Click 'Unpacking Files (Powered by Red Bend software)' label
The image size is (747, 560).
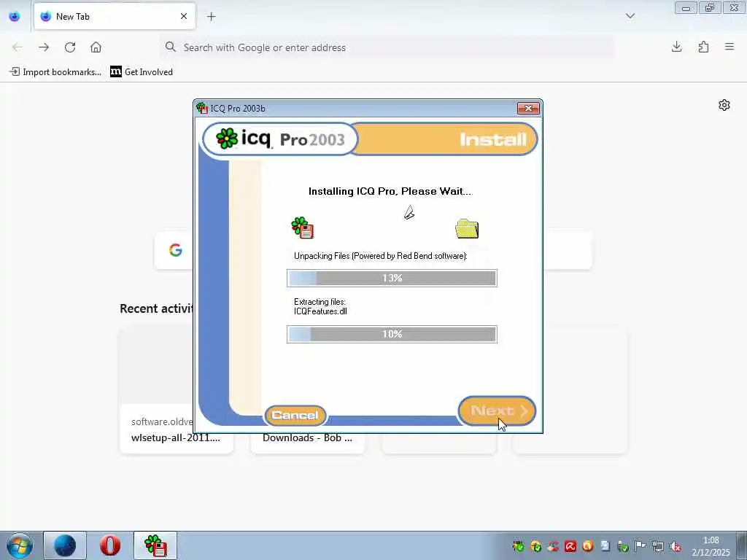pos(381,256)
